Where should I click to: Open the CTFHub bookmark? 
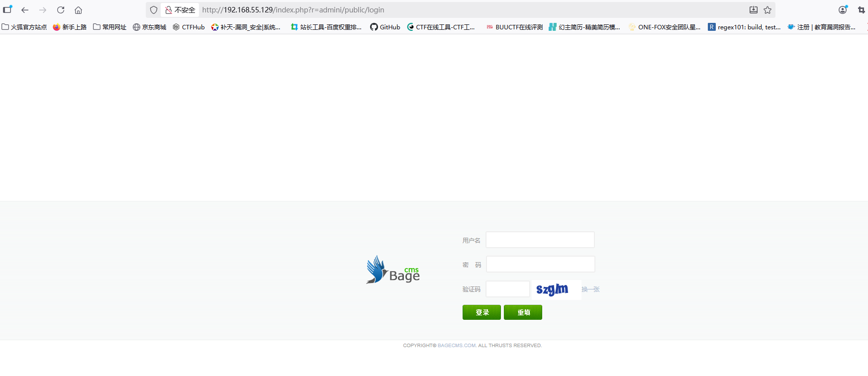pos(189,27)
